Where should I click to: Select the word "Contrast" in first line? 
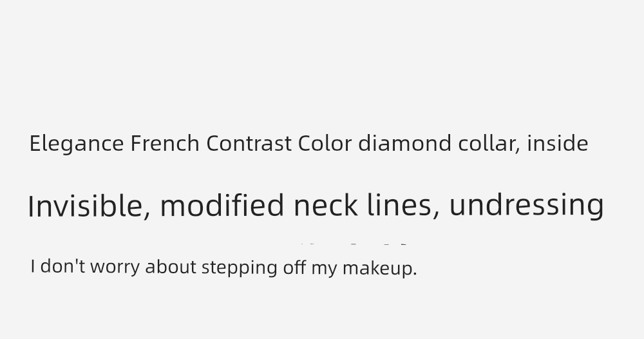pos(249,144)
